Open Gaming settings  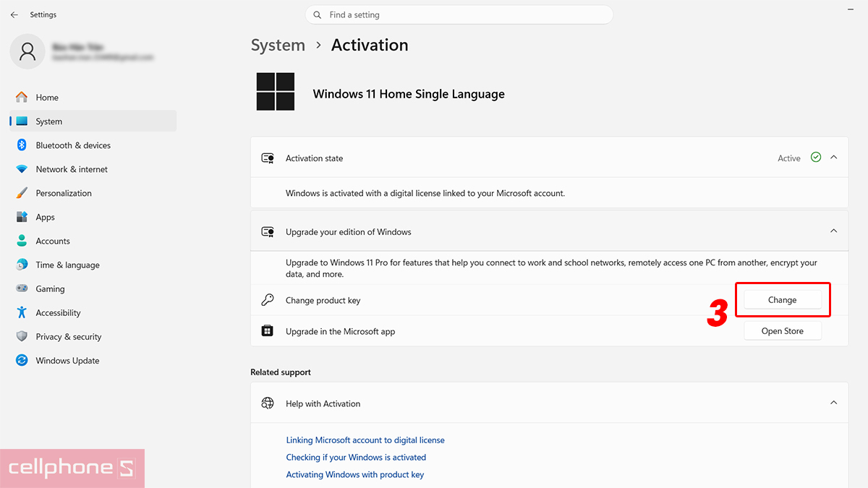(x=93, y=288)
